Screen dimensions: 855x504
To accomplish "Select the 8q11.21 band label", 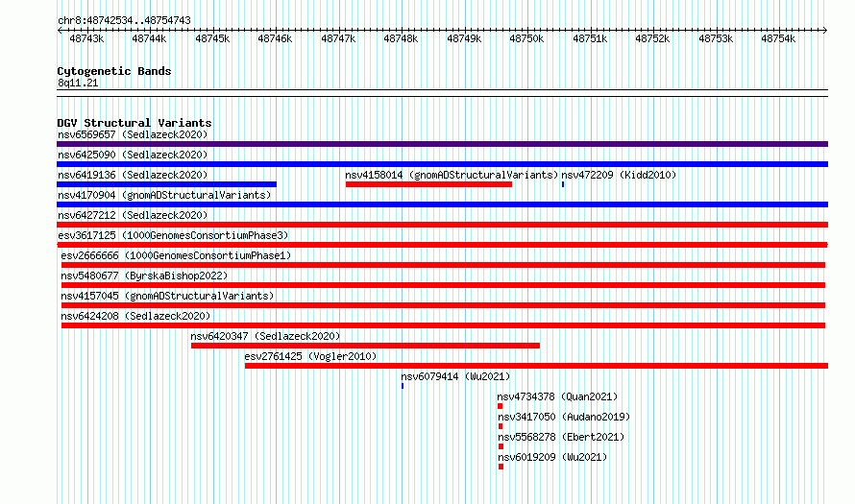I will pos(78,83).
